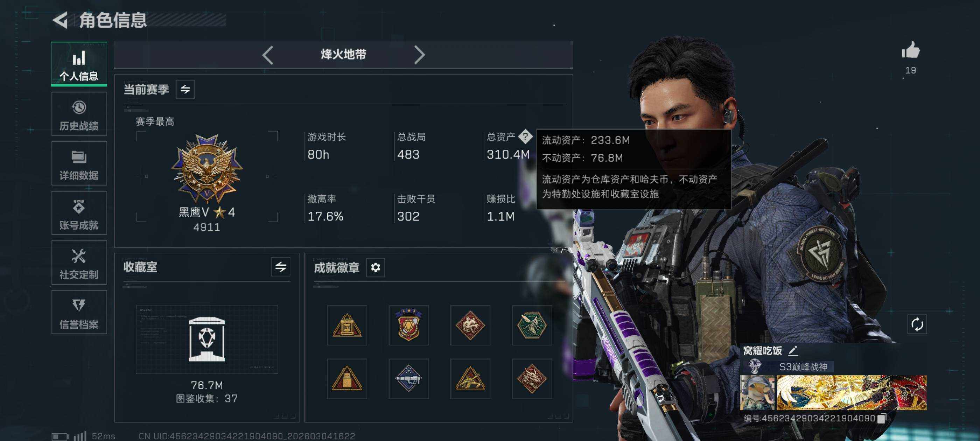Open the 账号成就 tab
The width and height of the screenshot is (980, 441).
coord(79,213)
